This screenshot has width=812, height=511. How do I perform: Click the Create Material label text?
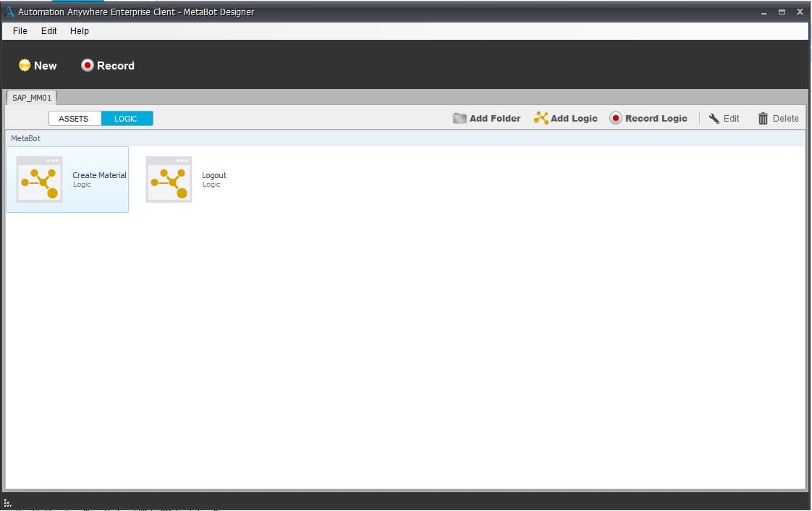point(99,175)
